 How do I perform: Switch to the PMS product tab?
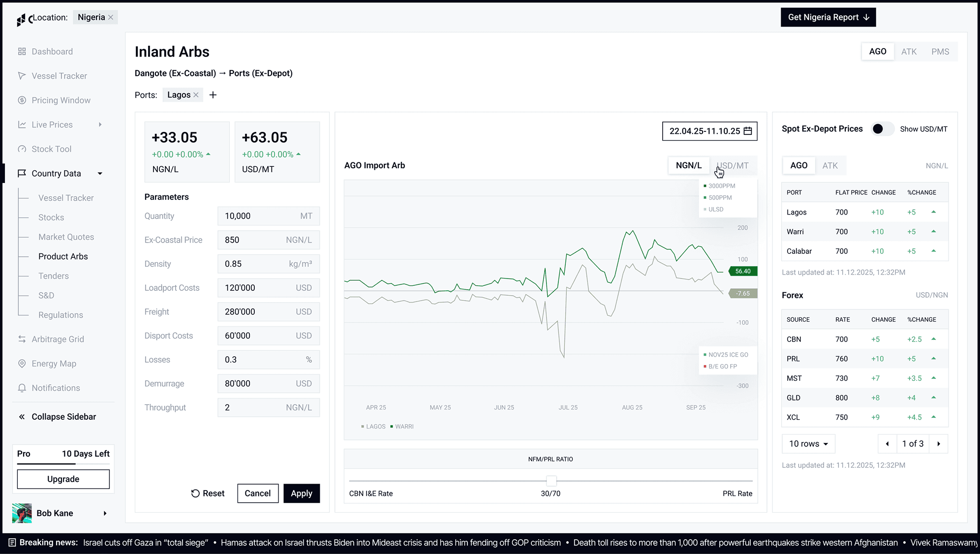(940, 52)
